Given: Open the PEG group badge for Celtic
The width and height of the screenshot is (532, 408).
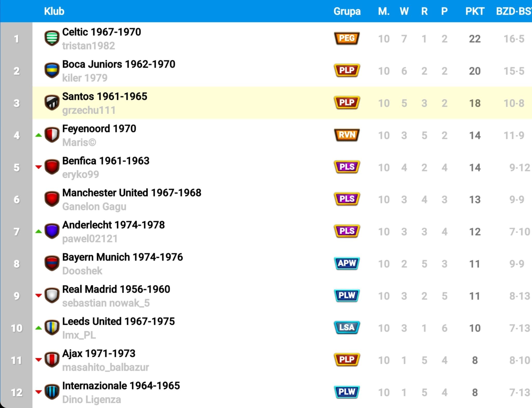Looking at the screenshot, I should pyautogui.click(x=347, y=38).
